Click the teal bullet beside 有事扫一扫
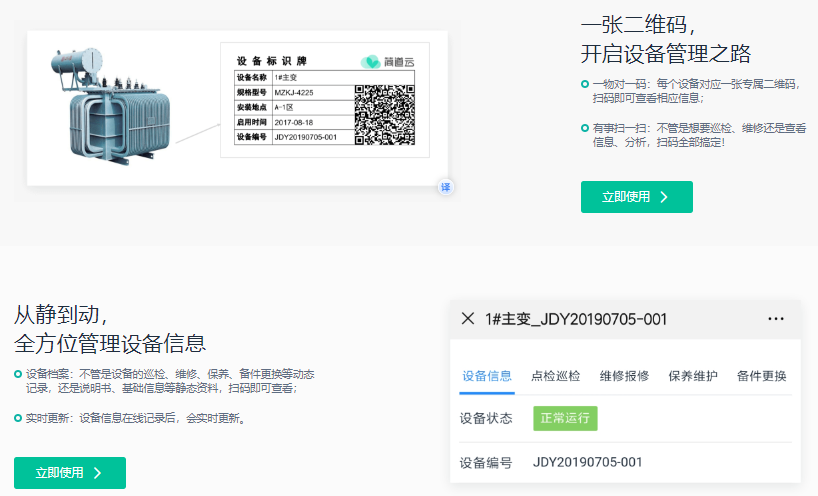The height and width of the screenshot is (496, 818). click(x=585, y=128)
